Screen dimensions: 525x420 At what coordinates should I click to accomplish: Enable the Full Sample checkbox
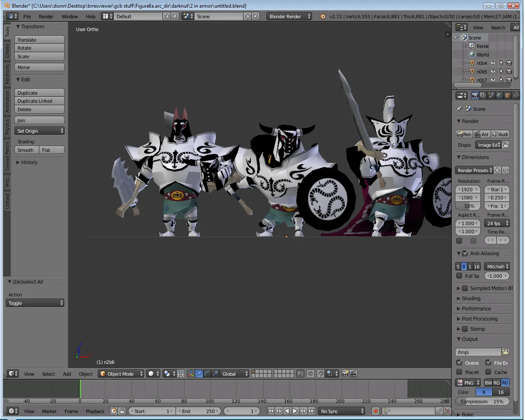459,276
